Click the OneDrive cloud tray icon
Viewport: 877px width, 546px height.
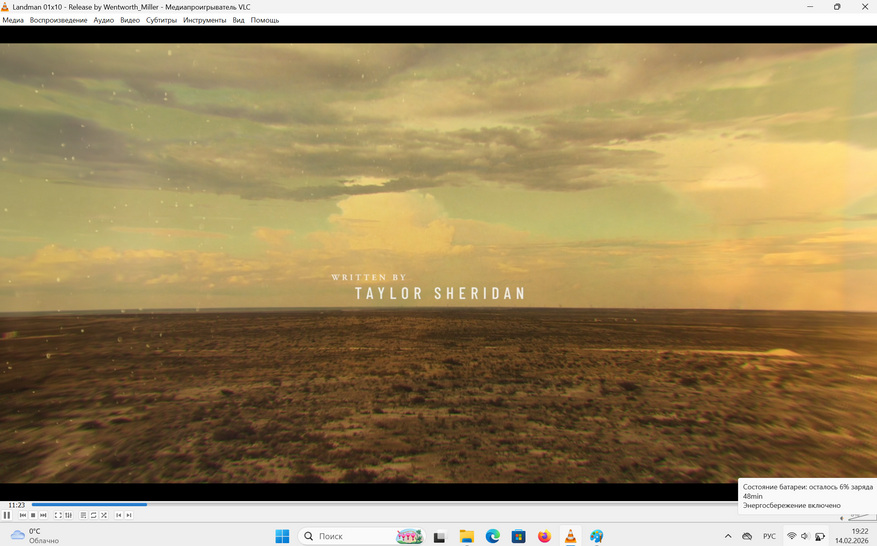tap(747, 536)
